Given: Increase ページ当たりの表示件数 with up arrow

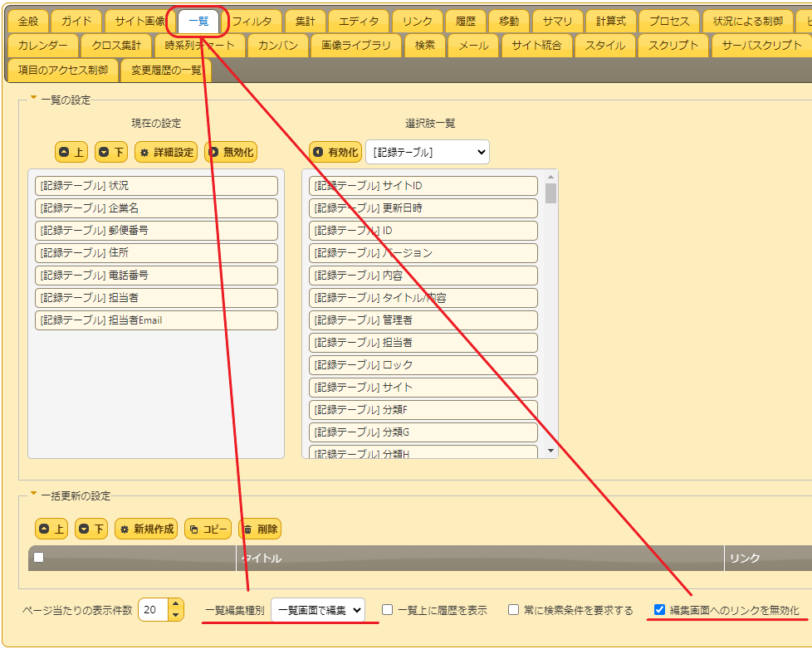Looking at the screenshot, I should click(x=175, y=604).
